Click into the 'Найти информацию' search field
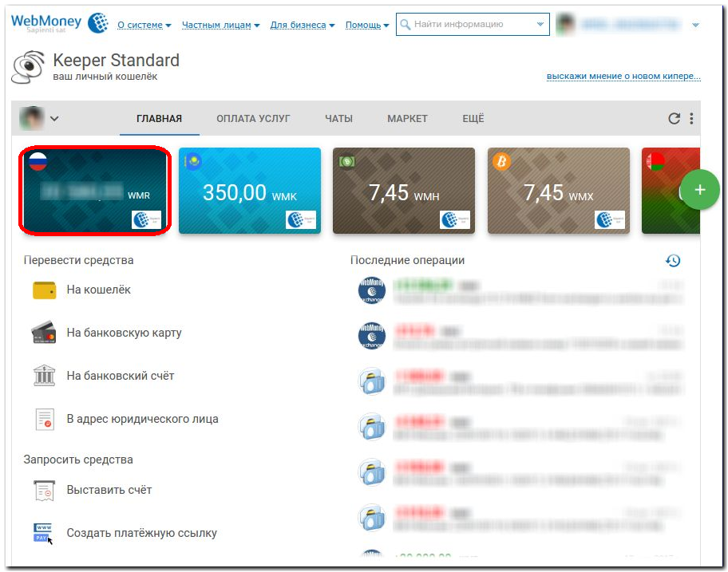The image size is (728, 572). (473, 24)
